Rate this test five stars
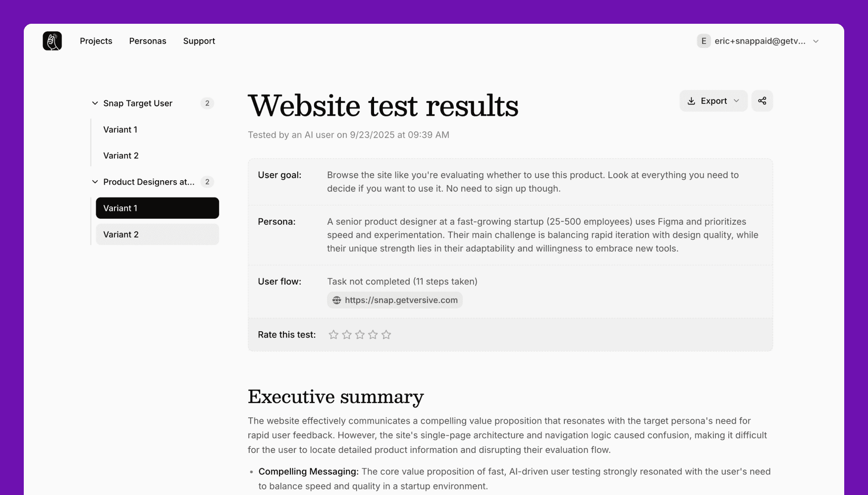 point(386,335)
